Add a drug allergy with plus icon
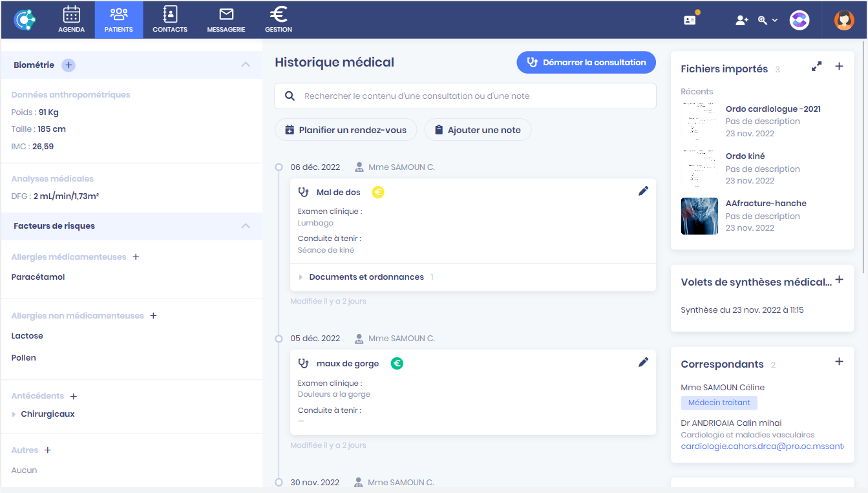The image size is (868, 493). coord(136,257)
